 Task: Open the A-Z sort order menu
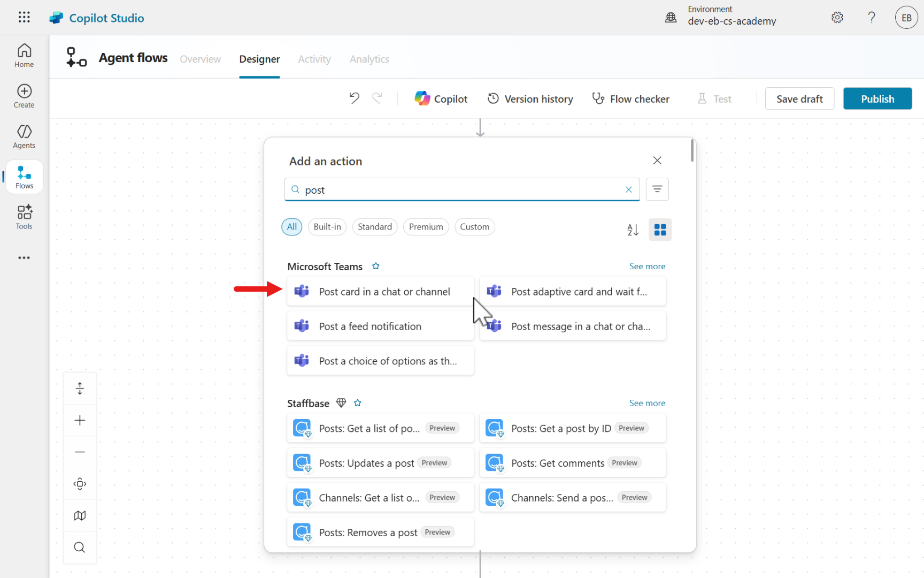point(633,230)
